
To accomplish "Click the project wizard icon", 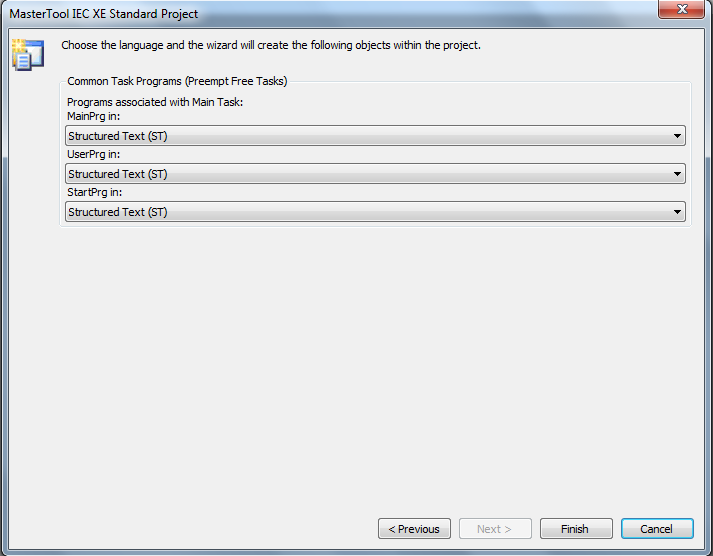I will [x=28, y=55].
